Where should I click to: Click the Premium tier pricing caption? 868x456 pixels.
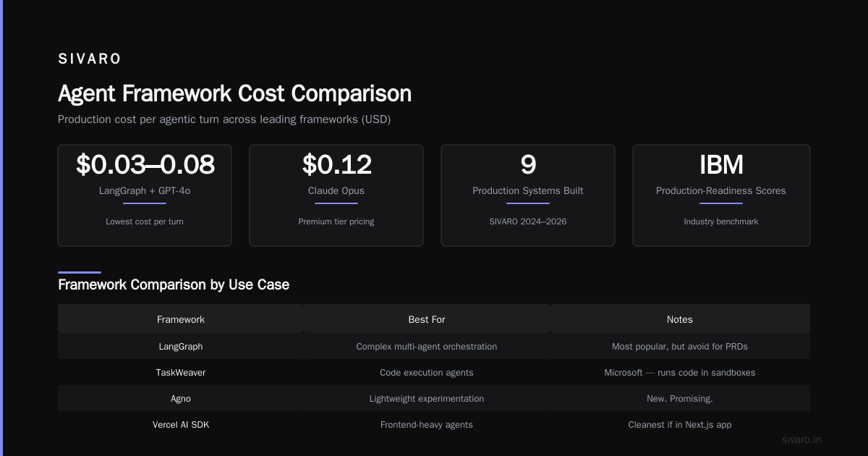point(336,221)
